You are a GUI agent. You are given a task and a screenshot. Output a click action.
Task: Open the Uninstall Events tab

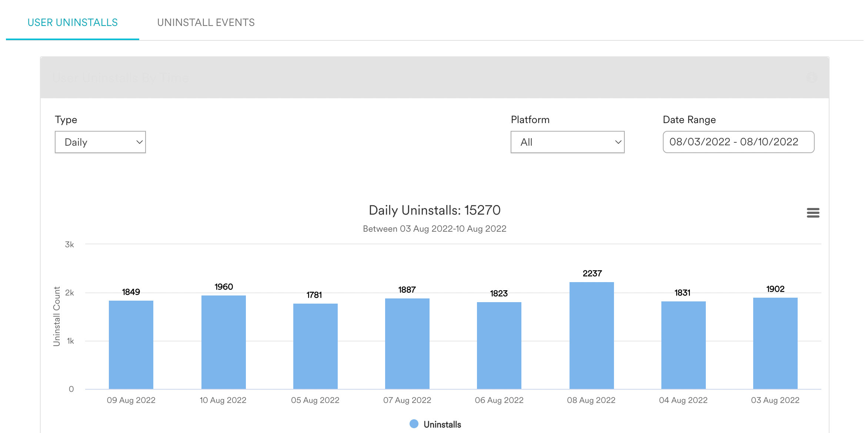(206, 23)
